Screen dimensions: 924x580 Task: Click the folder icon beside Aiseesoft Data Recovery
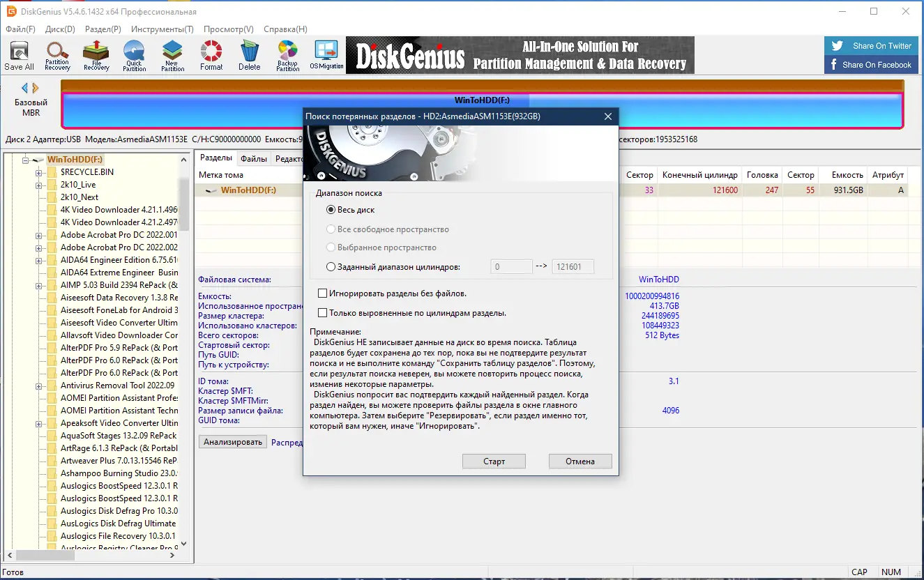click(51, 298)
